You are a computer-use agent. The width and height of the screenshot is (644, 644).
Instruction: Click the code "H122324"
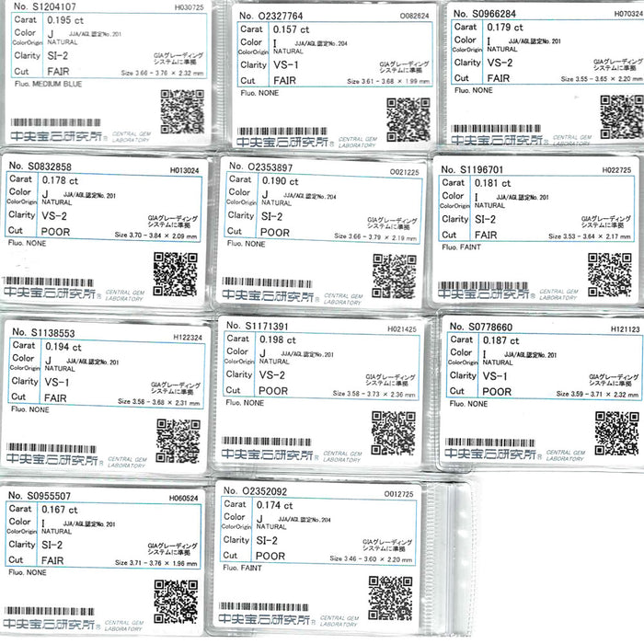click(x=188, y=338)
